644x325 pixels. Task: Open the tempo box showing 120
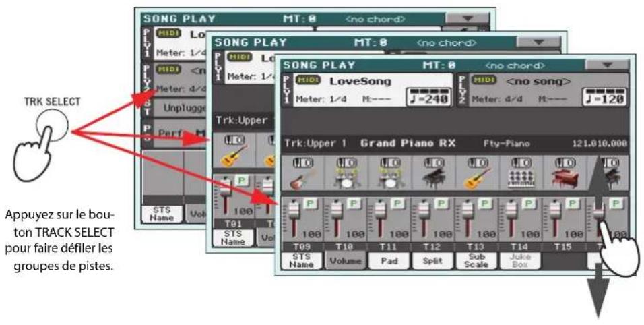pyautogui.click(x=604, y=97)
